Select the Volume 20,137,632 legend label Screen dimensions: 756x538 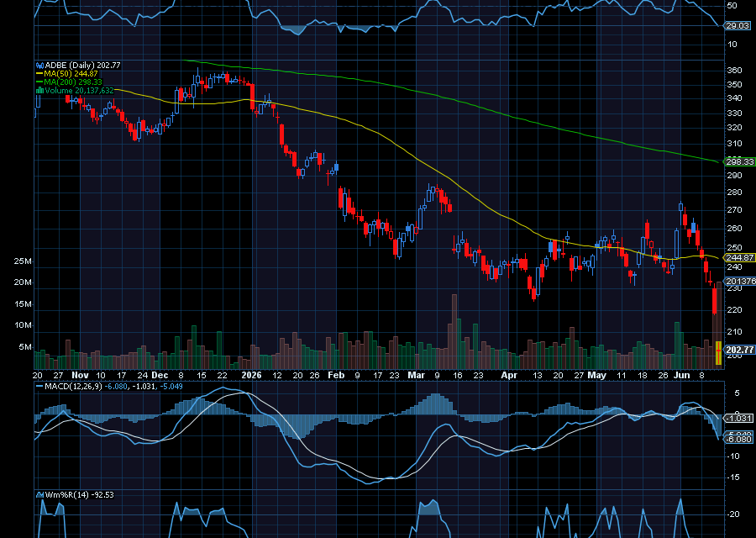click(79, 90)
